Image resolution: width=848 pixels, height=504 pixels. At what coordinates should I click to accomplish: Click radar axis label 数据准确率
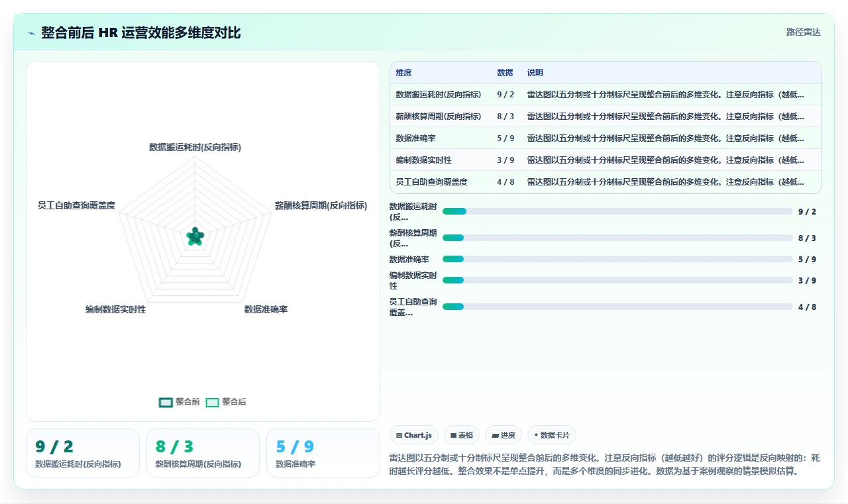tap(266, 309)
